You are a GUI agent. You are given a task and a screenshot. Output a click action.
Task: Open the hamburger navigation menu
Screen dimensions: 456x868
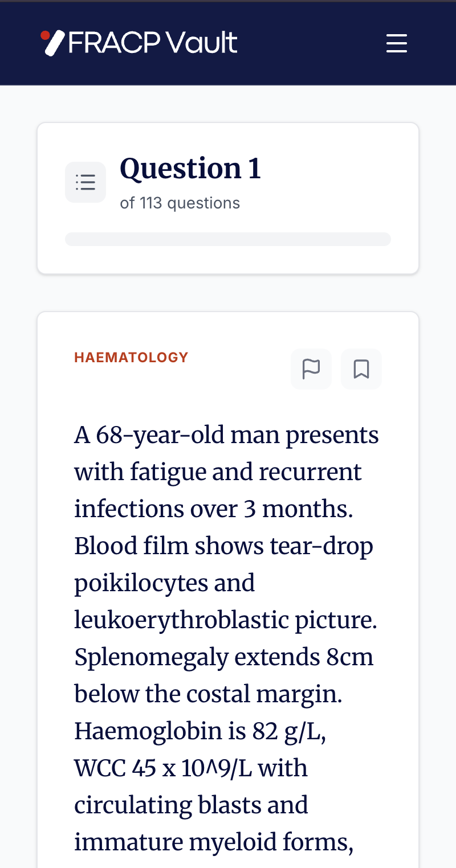tap(396, 43)
